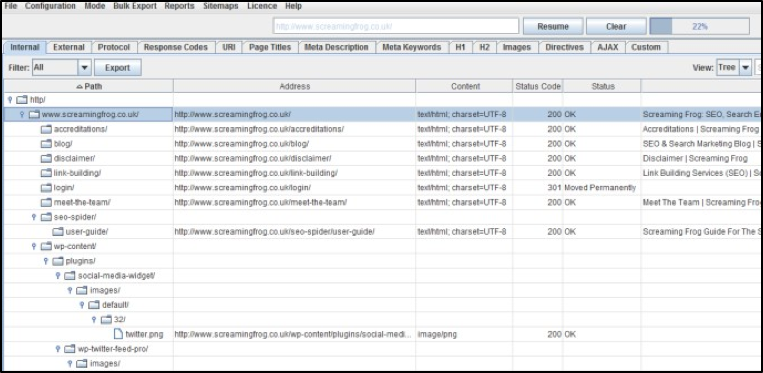Click the folder icon next to meet-the-team/
The width and height of the screenshot is (763, 373).
coord(46,202)
